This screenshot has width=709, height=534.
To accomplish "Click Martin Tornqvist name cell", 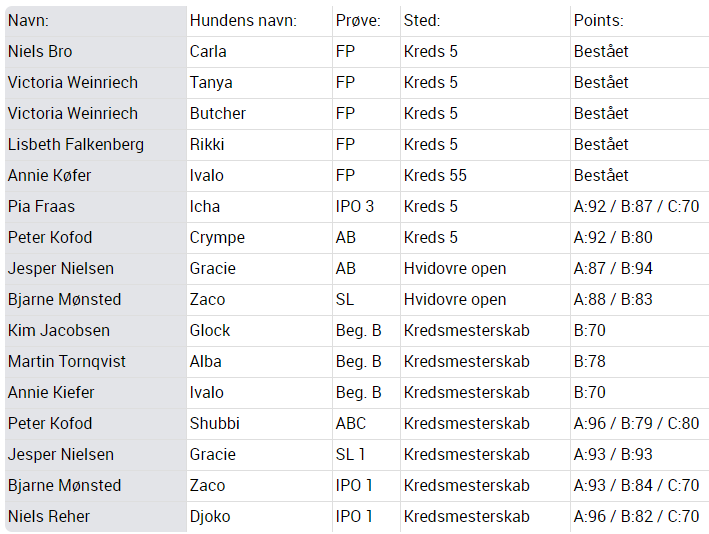I will pyautogui.click(x=96, y=362).
